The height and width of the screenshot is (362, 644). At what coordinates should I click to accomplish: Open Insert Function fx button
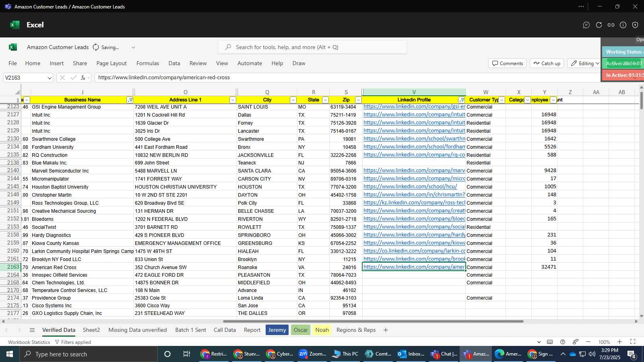tap(83, 78)
